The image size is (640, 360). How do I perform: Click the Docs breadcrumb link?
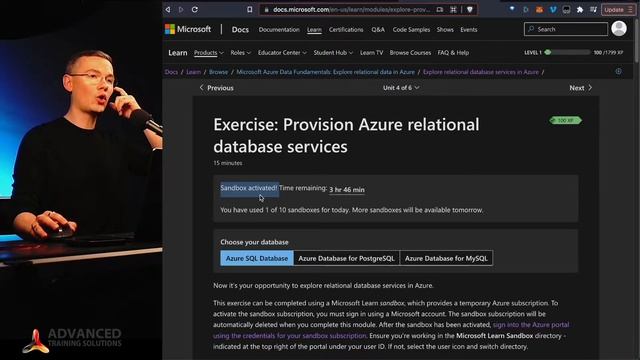(171, 72)
